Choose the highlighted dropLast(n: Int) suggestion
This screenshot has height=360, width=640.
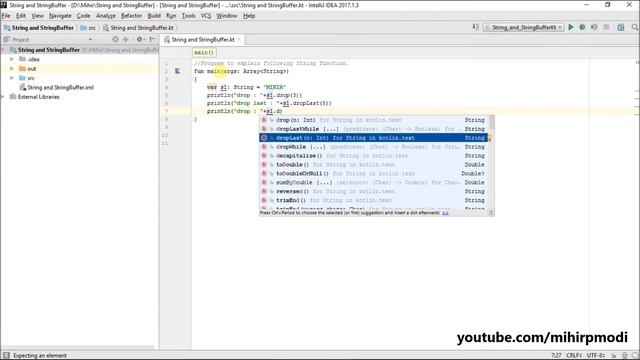pyautogui.click(x=374, y=138)
